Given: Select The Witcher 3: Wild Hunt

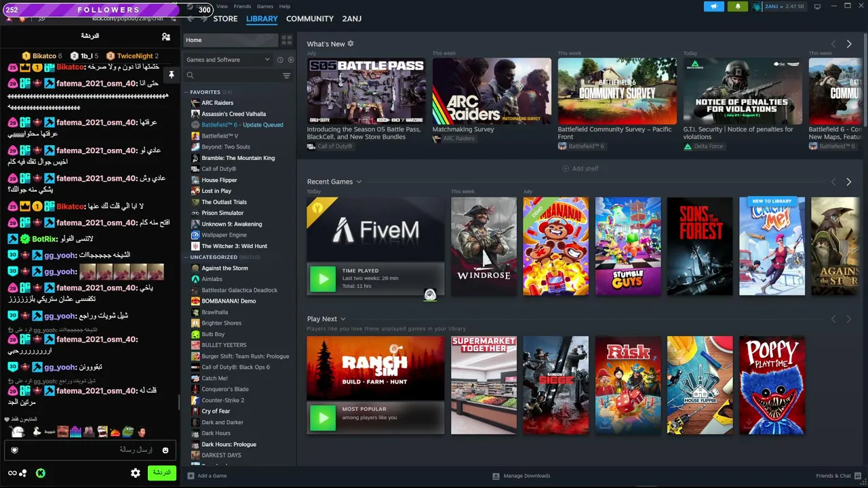Looking at the screenshot, I should tap(234, 246).
